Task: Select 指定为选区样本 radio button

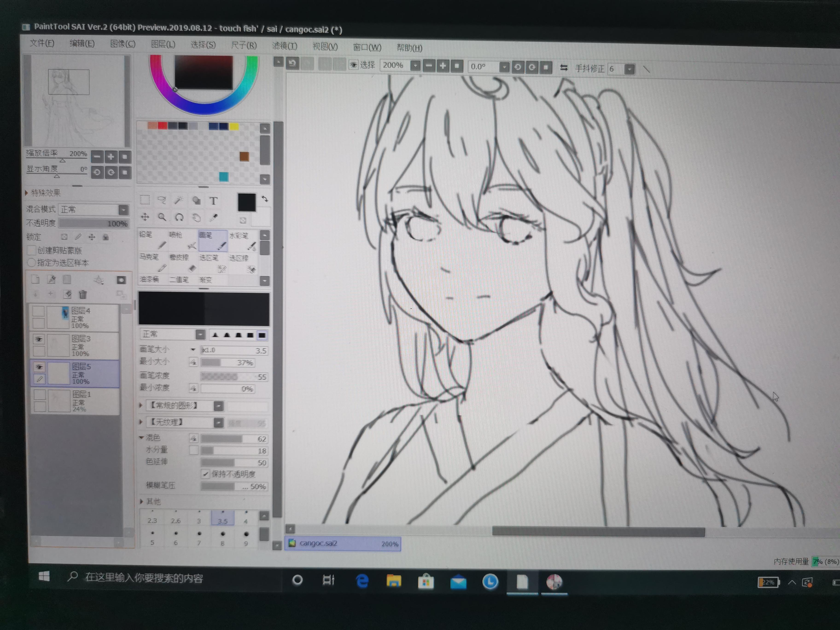Action: (32, 262)
